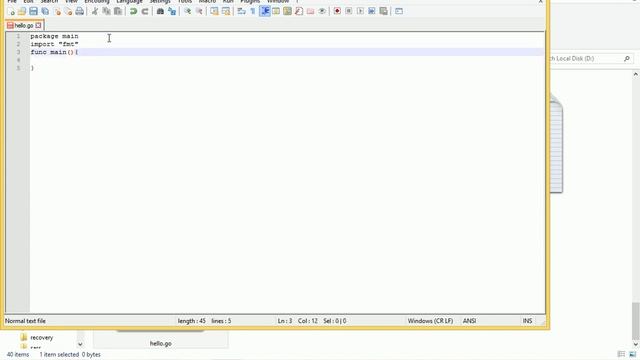Click 'length : 45' status bar field
This screenshot has width=640, height=360.
tap(191, 321)
